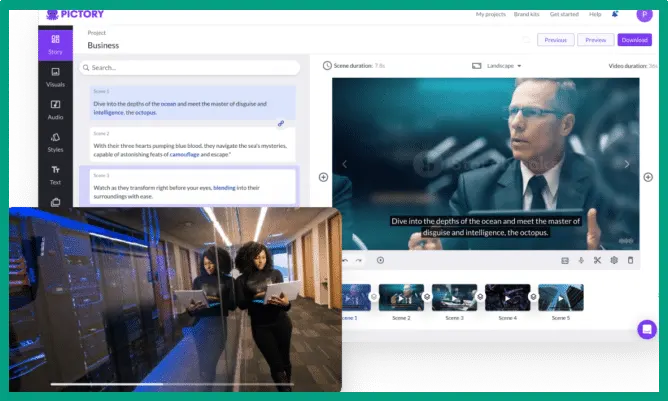Click the Preview button
Viewport: 668px width, 401px height.
click(596, 40)
